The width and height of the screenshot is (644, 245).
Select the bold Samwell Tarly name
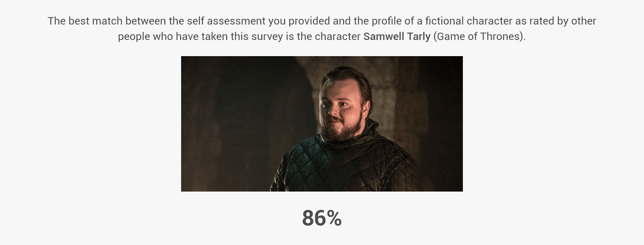coord(397,36)
